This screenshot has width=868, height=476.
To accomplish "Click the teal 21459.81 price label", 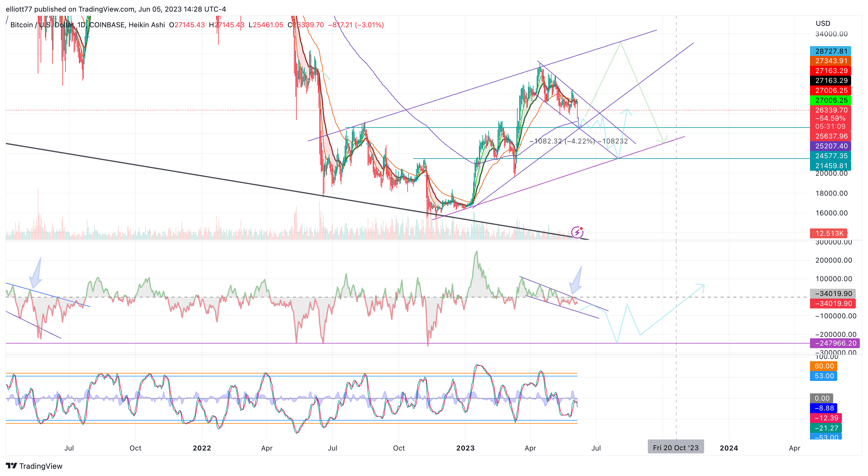I will pos(830,166).
